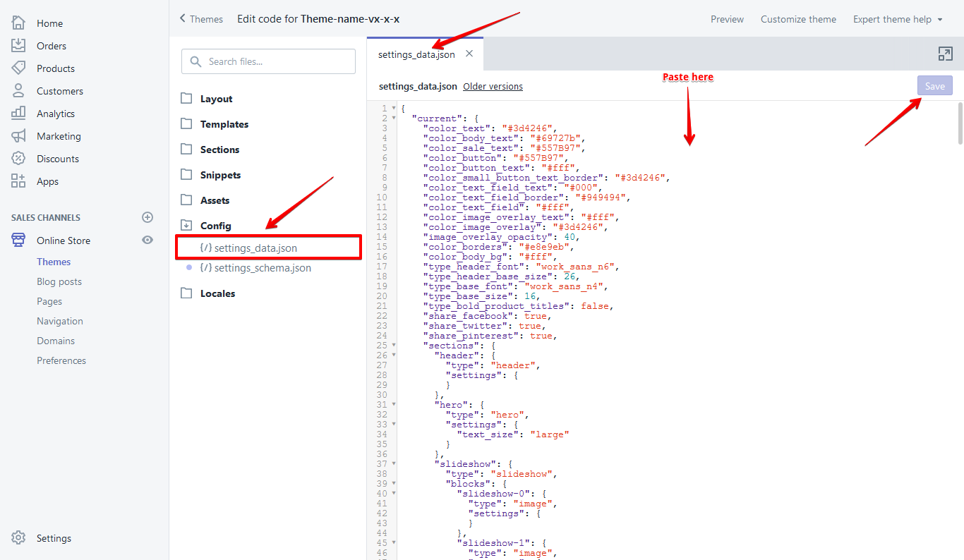Open Analytics bar chart icon
964x560 pixels.
18,113
